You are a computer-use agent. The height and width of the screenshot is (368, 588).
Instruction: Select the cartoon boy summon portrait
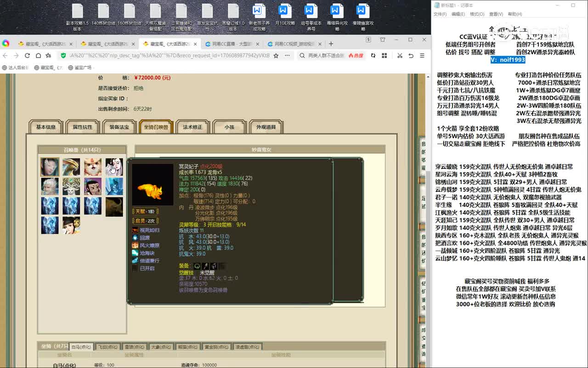click(93, 186)
